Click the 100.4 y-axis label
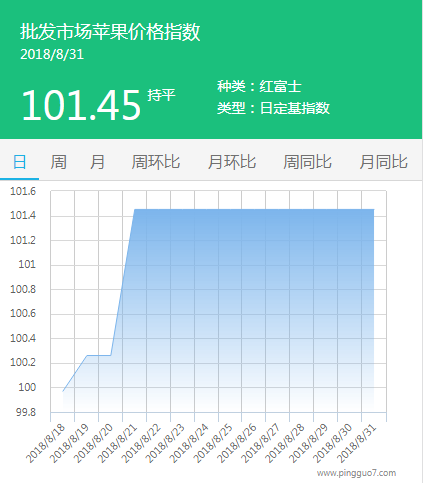This screenshot has height=483, width=423. pos(23,338)
